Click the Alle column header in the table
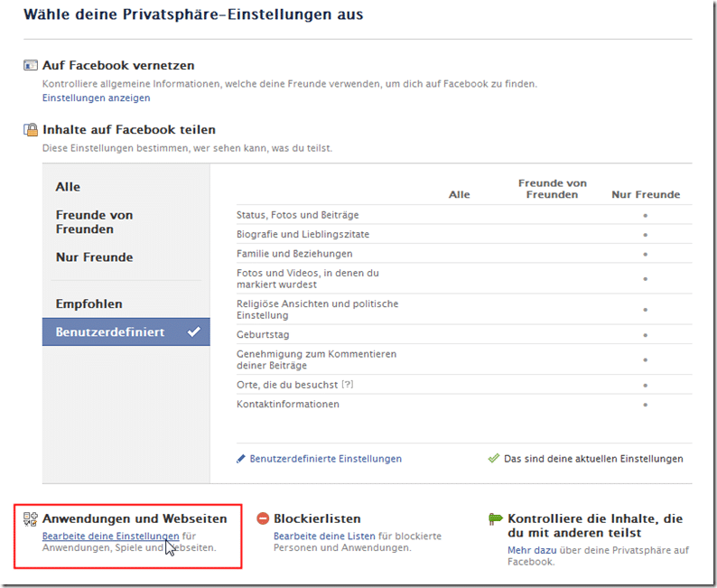The height and width of the screenshot is (588, 717). [459, 194]
